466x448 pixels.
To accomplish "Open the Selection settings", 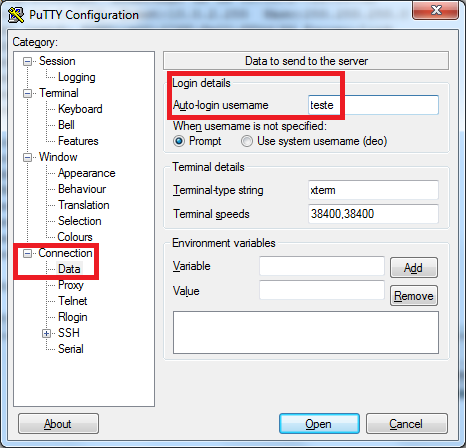I will (79, 221).
